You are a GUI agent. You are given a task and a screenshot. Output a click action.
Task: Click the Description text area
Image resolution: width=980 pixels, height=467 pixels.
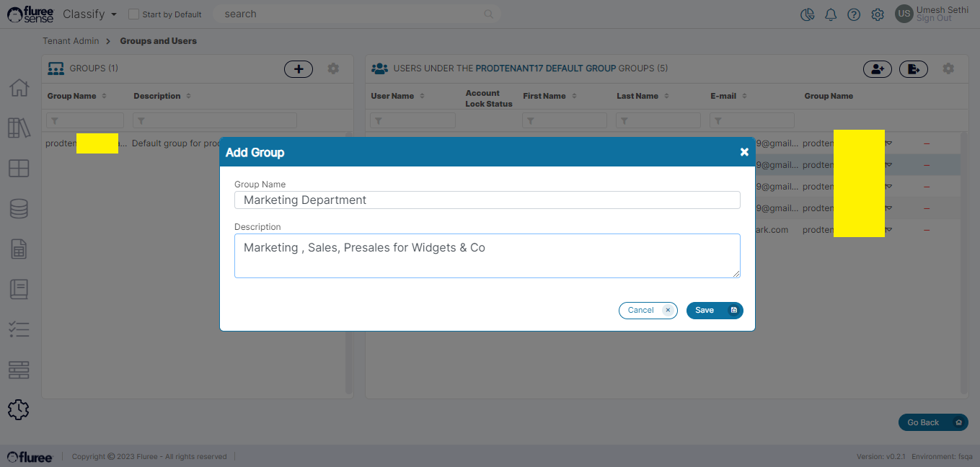pyautogui.click(x=487, y=255)
